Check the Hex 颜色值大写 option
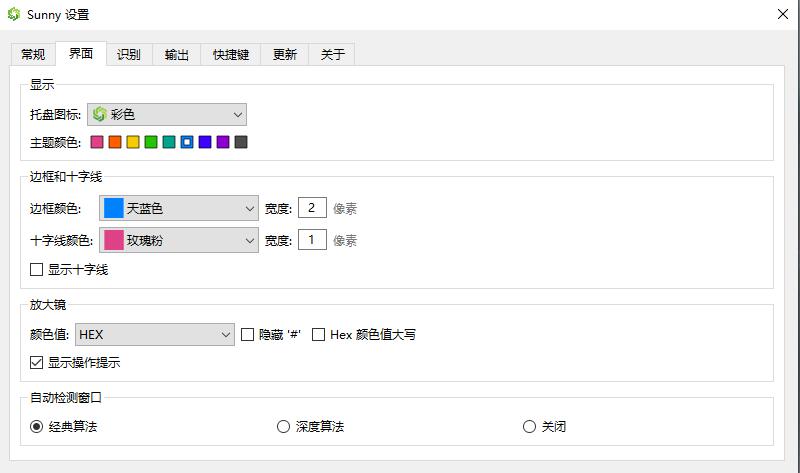 point(319,335)
